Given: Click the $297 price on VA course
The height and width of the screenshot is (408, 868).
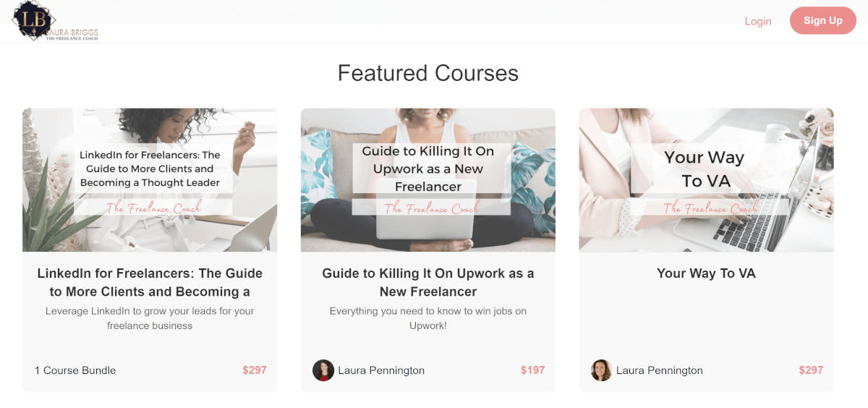Looking at the screenshot, I should click(x=811, y=370).
